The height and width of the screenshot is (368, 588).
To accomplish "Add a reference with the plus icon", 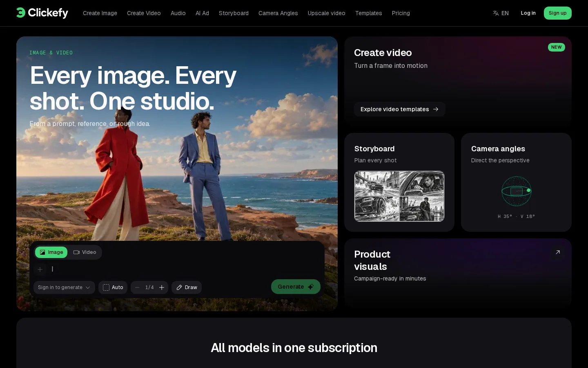I will [40, 269].
